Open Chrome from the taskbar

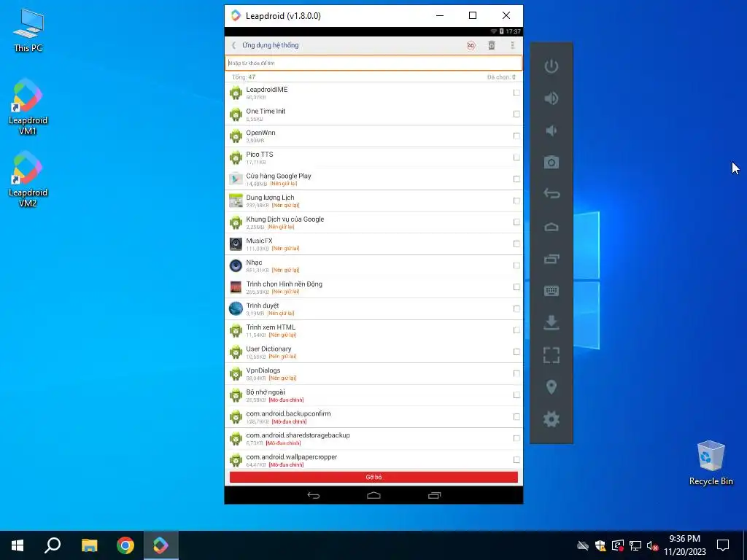click(x=125, y=545)
